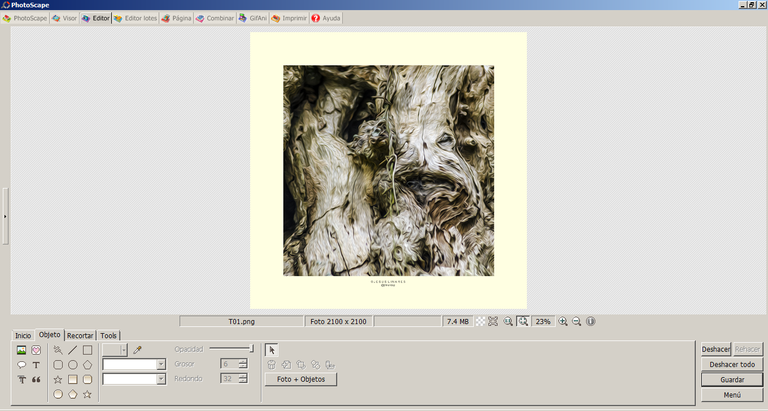768x411 pixels.
Task: Open the Visor tab
Action: [65, 18]
